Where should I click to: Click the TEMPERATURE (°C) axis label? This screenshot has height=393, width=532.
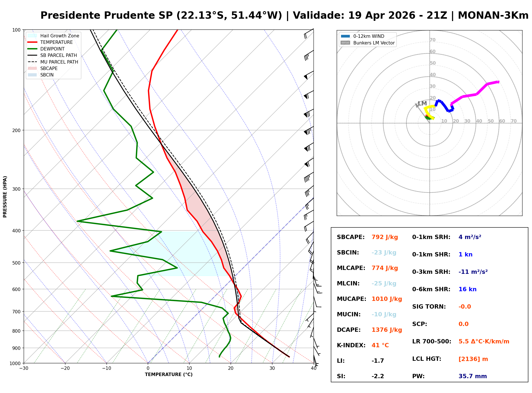point(169,375)
